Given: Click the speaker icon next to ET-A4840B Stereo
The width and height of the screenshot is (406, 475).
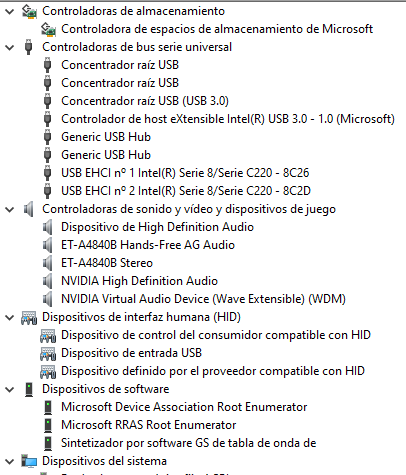Looking at the screenshot, I should pos(48,263).
